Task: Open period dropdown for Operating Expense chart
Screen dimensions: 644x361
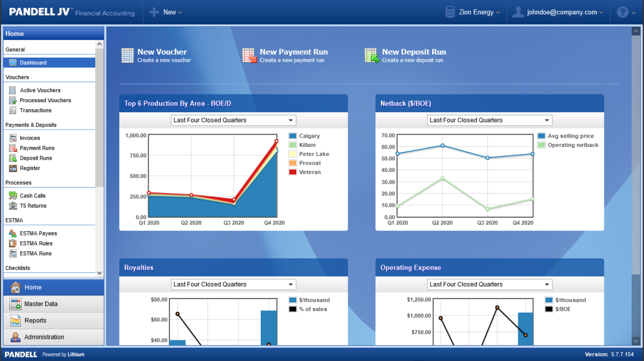Action: click(489, 284)
